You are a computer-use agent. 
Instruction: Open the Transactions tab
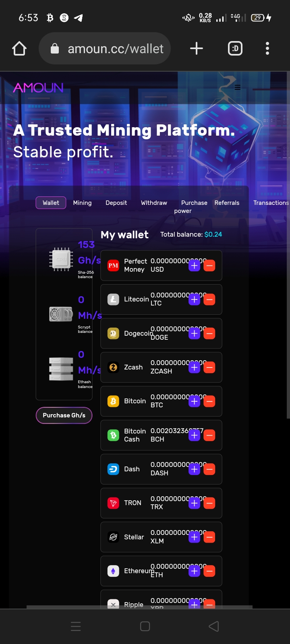(271, 203)
